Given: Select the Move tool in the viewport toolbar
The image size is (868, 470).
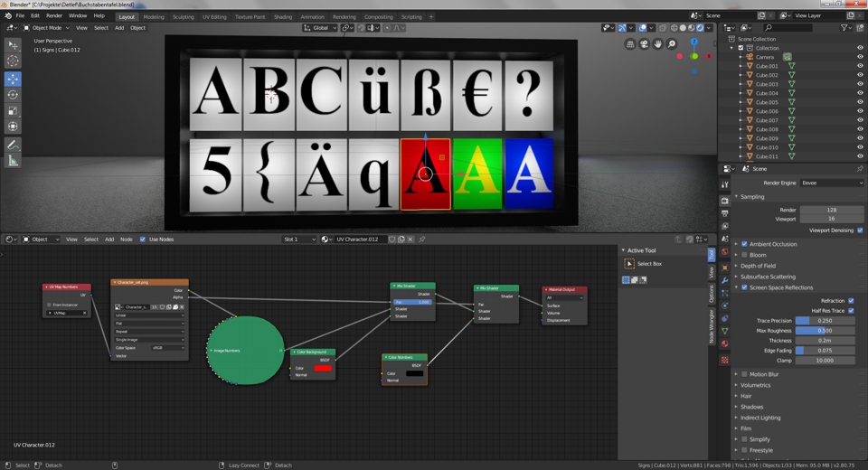Looking at the screenshot, I should coord(13,79).
